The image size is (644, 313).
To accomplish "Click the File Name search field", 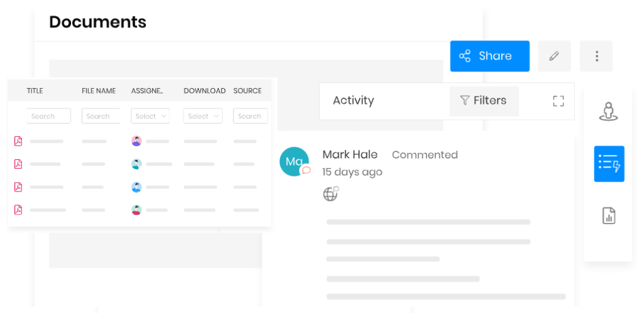I will (x=101, y=116).
